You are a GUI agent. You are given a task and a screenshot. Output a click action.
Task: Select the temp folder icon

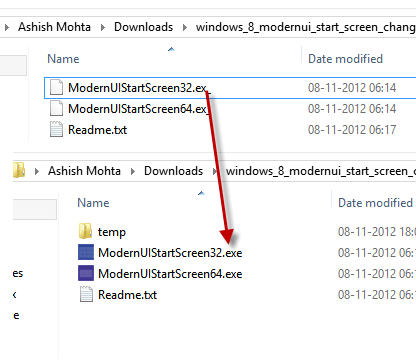click(86, 231)
